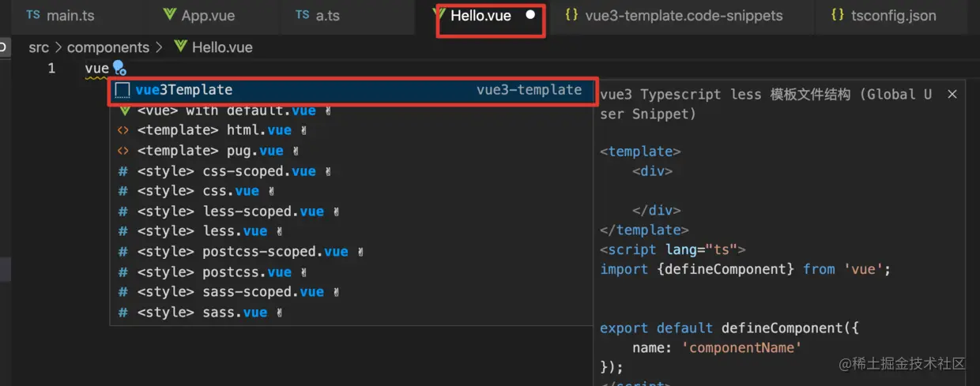This screenshot has height=386, width=980.
Task: Select '<style> postcss.vue' suggestion
Action: pos(351,272)
